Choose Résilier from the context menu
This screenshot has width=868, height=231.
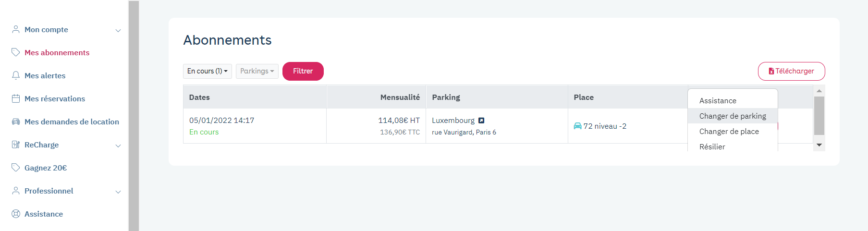click(712, 146)
